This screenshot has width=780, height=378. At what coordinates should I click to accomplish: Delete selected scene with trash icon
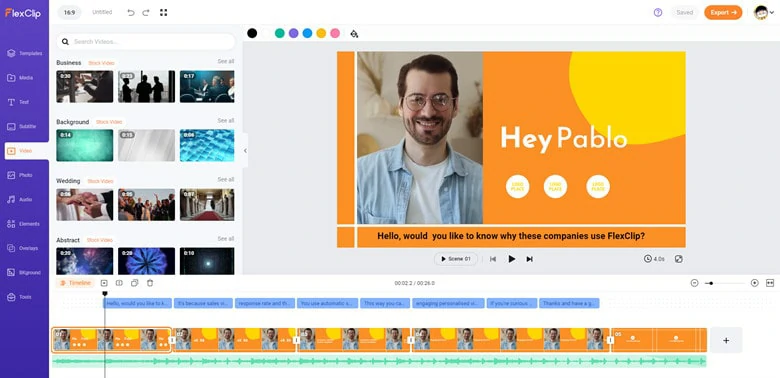150,283
